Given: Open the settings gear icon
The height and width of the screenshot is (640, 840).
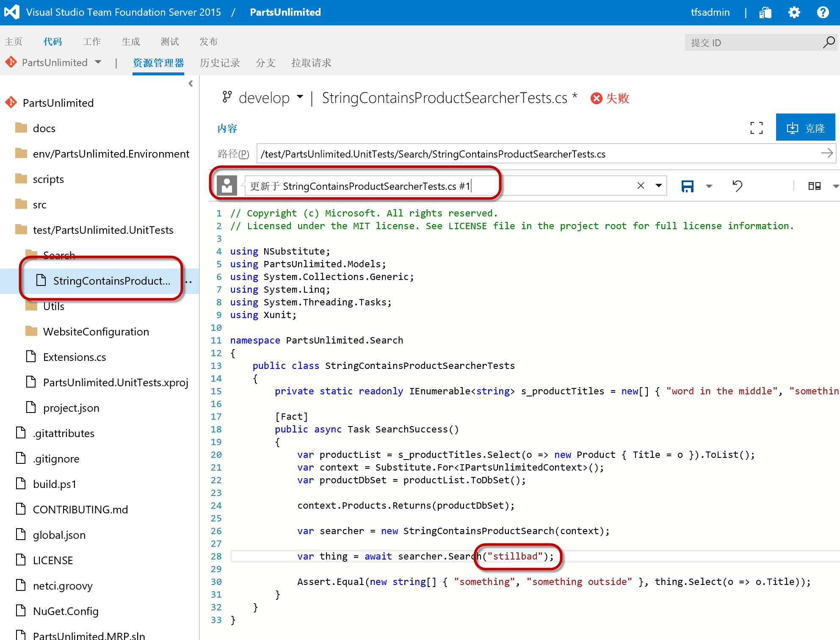Looking at the screenshot, I should (x=794, y=12).
